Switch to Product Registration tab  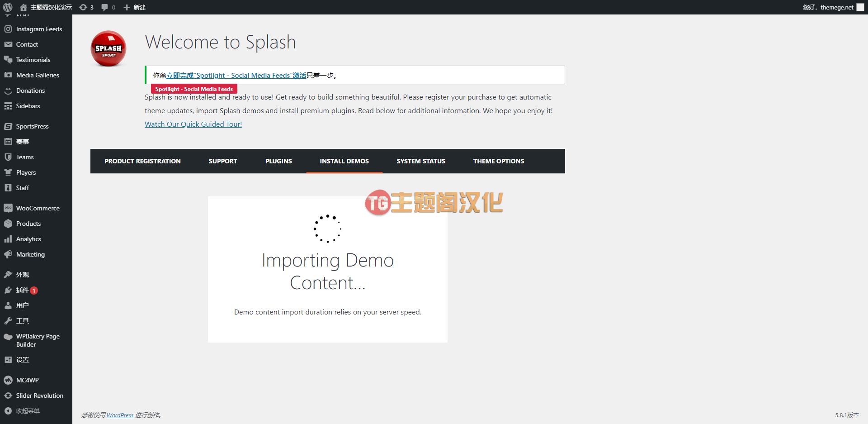142,161
